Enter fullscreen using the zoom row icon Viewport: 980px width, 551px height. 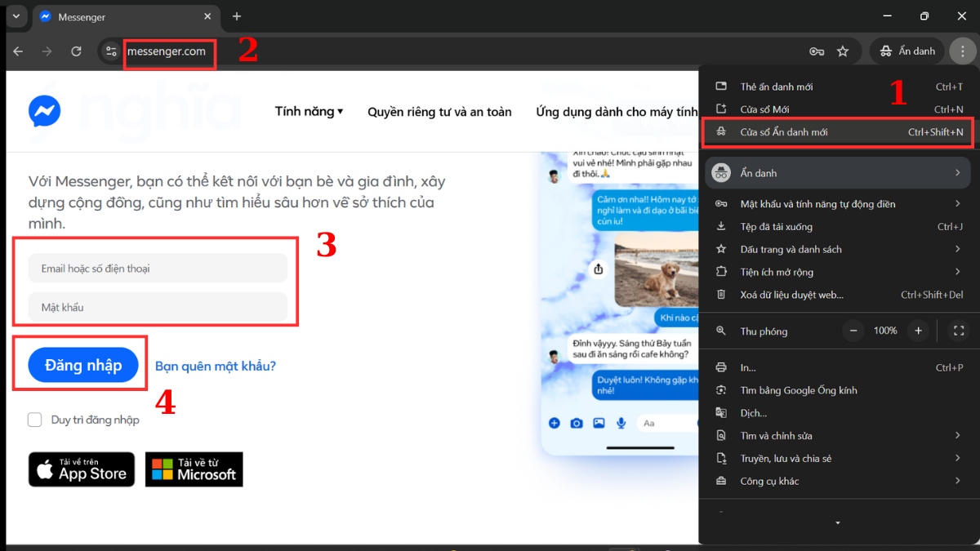pyautogui.click(x=959, y=331)
